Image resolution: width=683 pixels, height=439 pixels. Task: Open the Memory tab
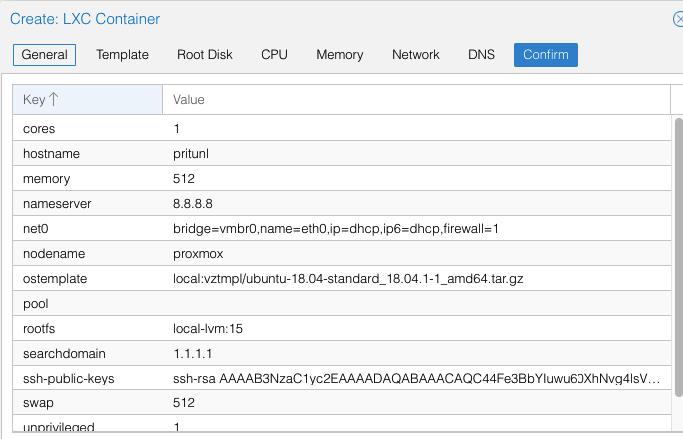[x=340, y=55]
